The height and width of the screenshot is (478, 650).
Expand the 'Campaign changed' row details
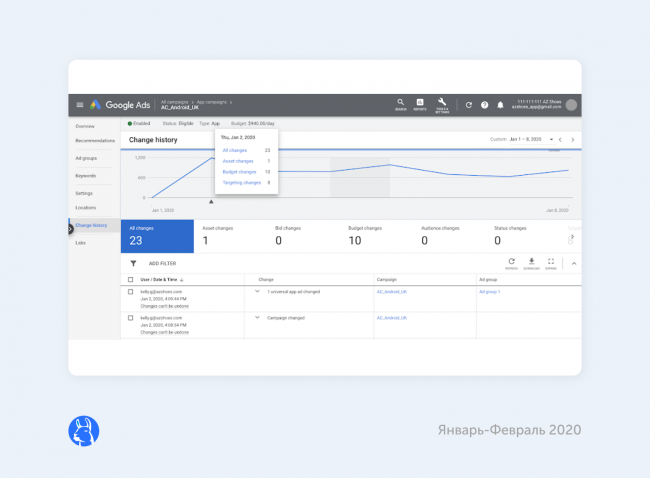(x=257, y=317)
